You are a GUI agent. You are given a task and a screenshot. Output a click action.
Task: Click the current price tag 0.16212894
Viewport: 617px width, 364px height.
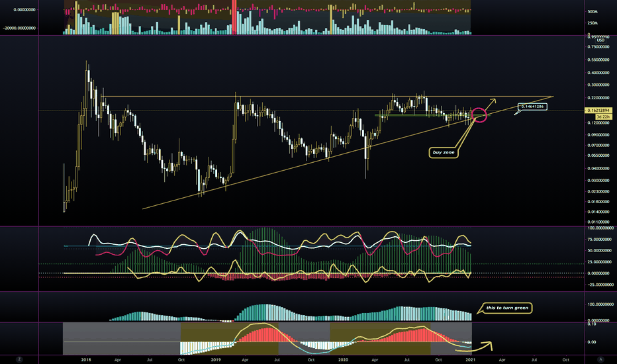598,111
